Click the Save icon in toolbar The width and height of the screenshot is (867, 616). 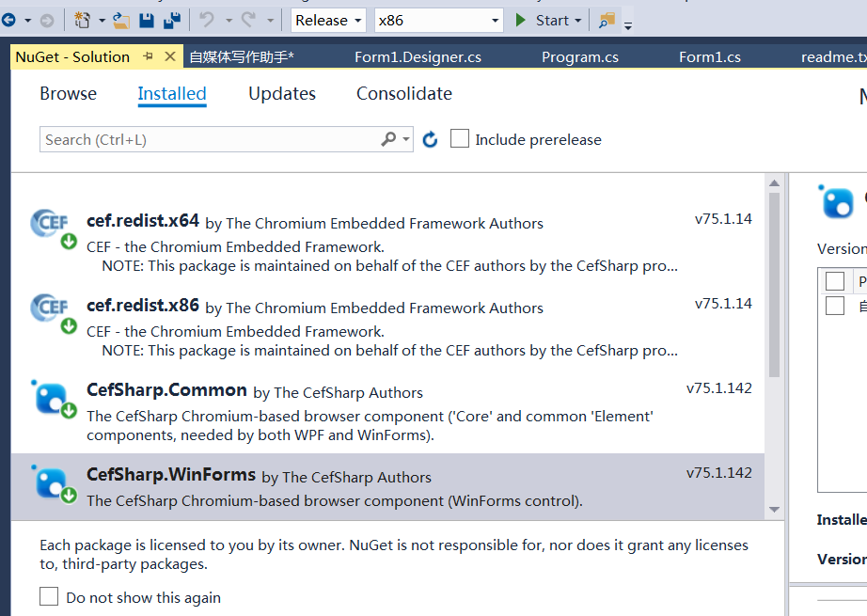(x=147, y=20)
